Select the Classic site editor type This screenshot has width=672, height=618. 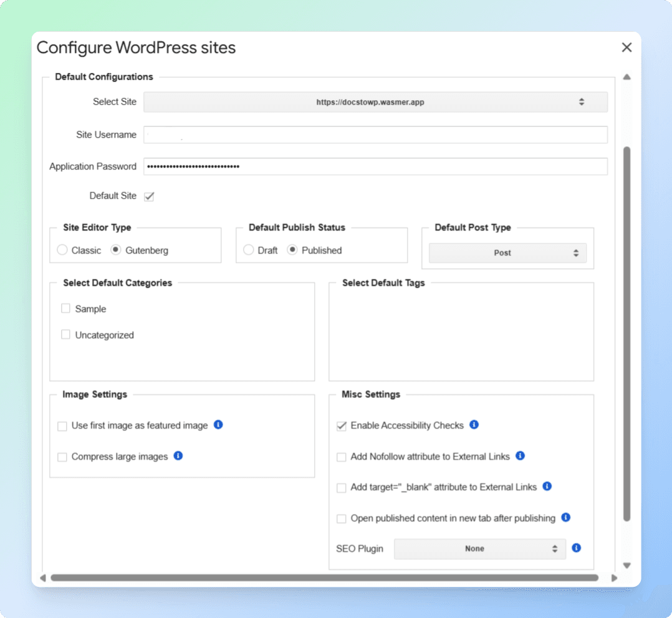click(x=62, y=250)
